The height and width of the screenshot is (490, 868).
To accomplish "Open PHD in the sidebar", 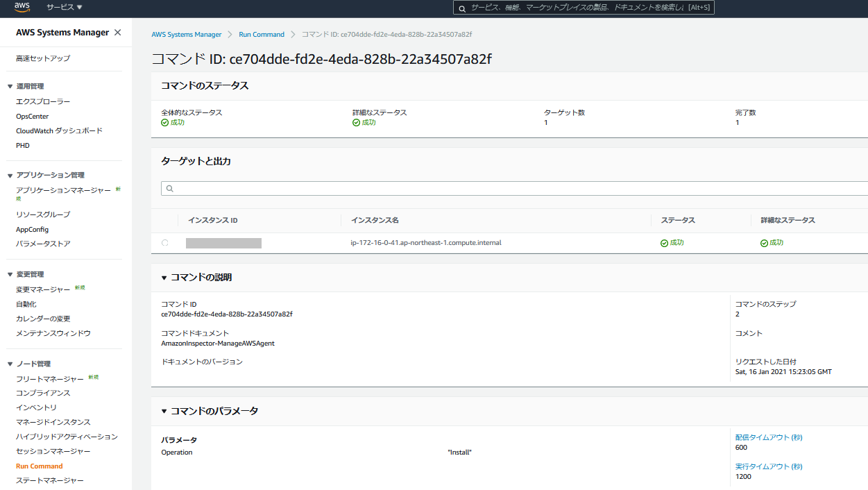I will point(23,145).
